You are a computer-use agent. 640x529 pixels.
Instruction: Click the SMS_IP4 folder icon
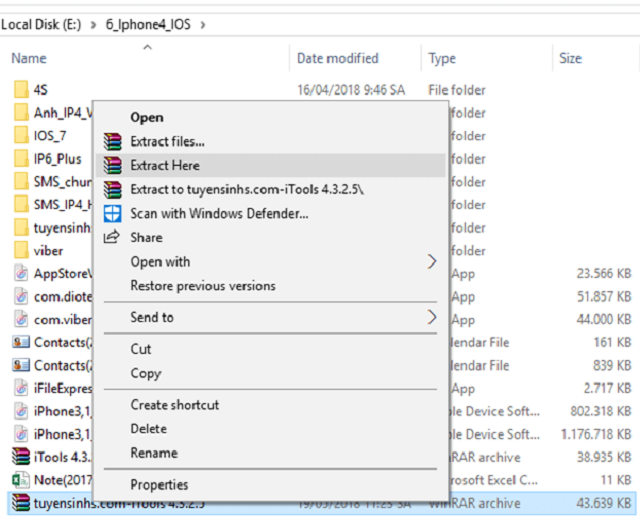click(21, 204)
